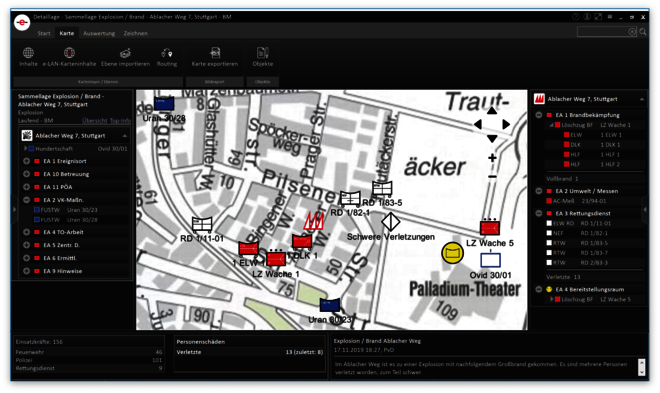Click the description text scrollbar
Viewport: 660px width, 393px height.
641,367
